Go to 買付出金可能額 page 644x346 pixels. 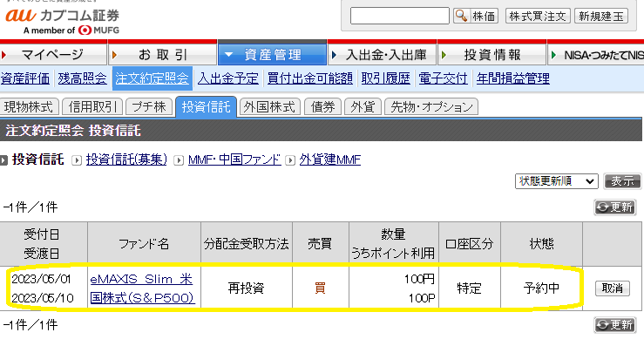pos(310,78)
